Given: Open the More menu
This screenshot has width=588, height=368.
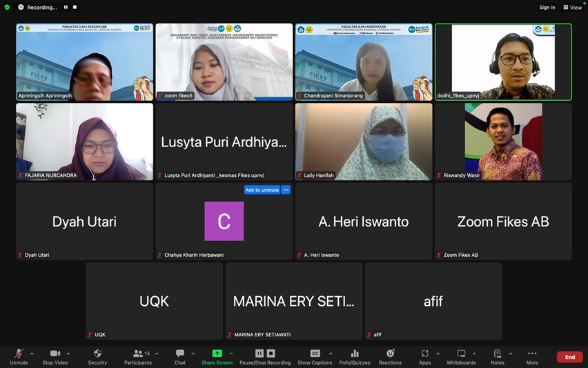Looking at the screenshot, I should [x=532, y=354].
